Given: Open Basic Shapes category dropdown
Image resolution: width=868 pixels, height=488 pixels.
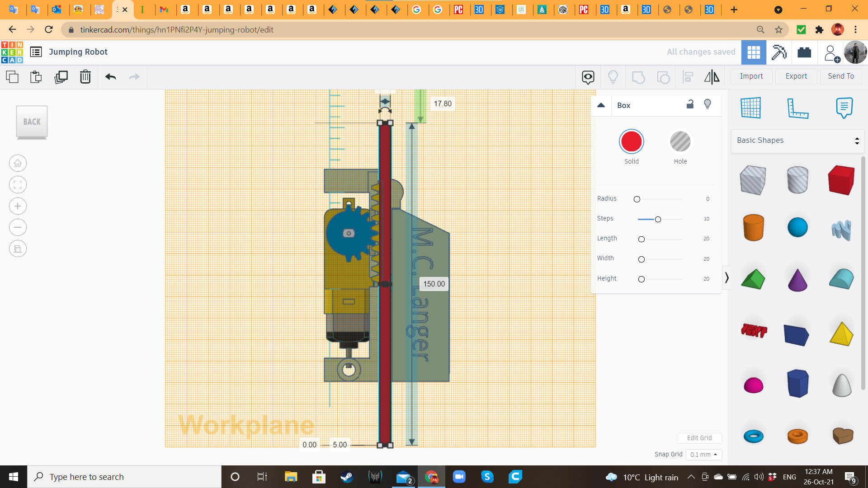Looking at the screenshot, I should [x=797, y=141].
